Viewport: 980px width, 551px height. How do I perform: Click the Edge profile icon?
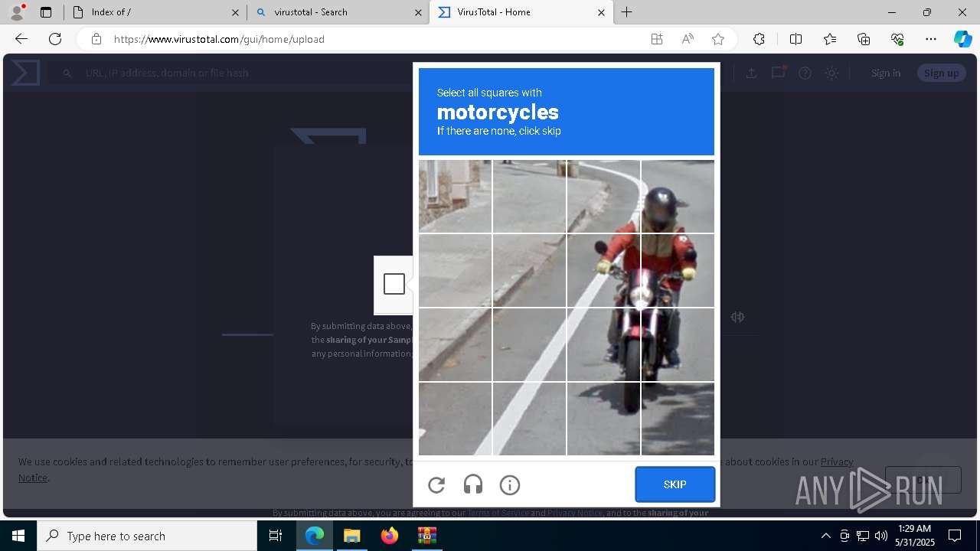point(17,12)
